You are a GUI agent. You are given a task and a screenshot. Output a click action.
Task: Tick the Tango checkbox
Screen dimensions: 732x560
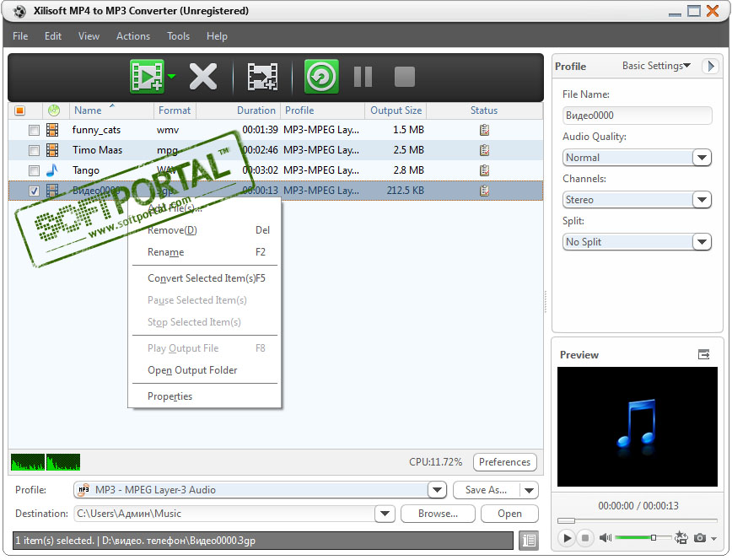pos(34,170)
